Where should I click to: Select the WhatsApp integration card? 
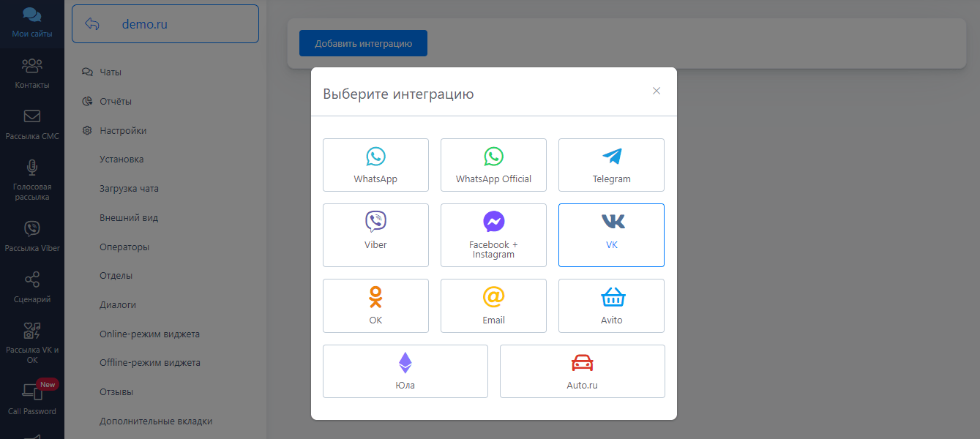coord(375,165)
